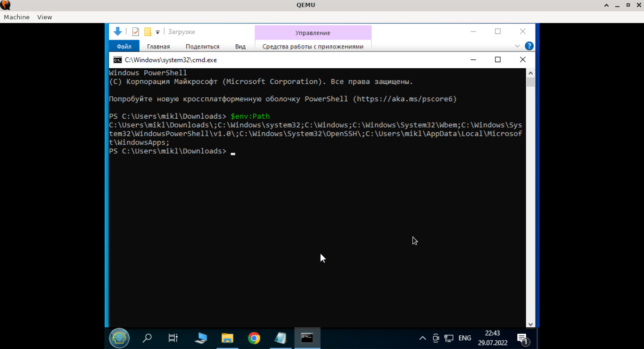The width and height of the screenshot is (644, 349).
Task: Click the network tray icon
Action: point(449,338)
